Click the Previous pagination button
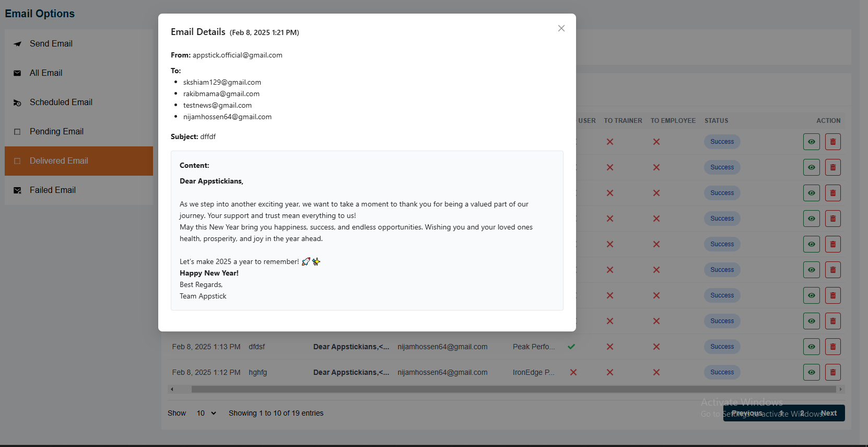Screen dimensions: 868x447 pos(747,413)
